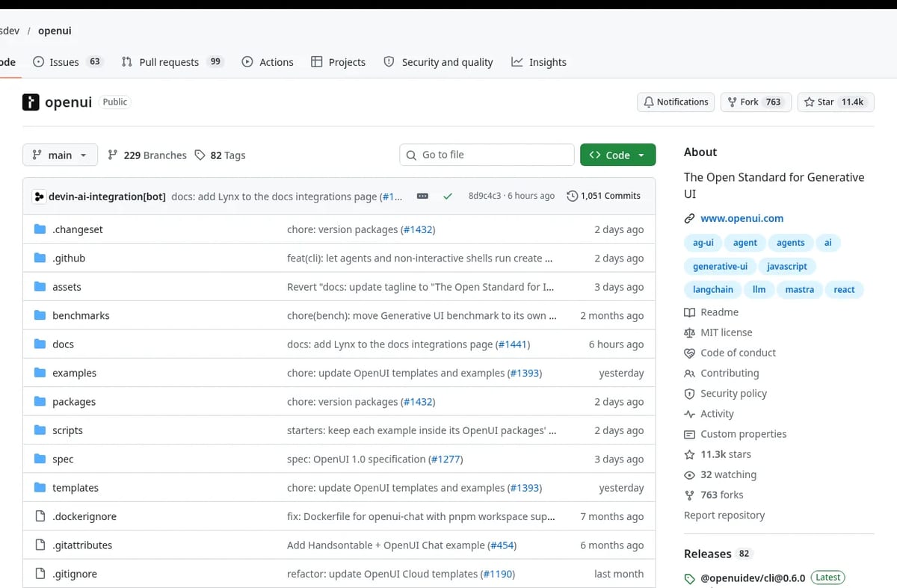Click the .gitignore file icon

pos(40,574)
